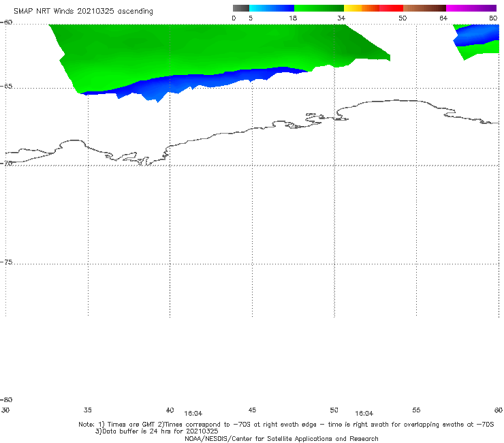Click the '16:04' swath time beside longitude 50
Image resolution: width=504 pixels, height=443 pixels.
coord(364,414)
